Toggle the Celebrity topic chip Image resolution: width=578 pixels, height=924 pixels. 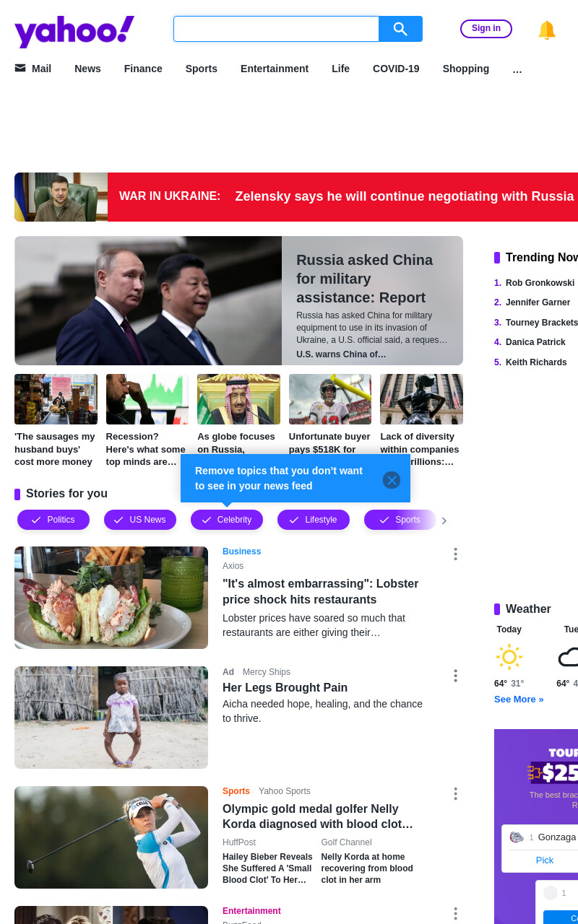pyautogui.click(x=227, y=520)
